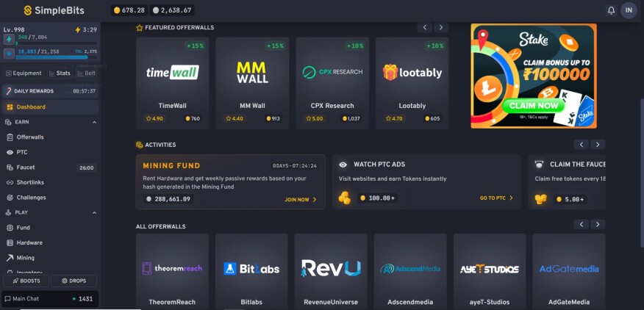Open the RevenueUniverse offerwall
The image size is (644, 310).
331,271
